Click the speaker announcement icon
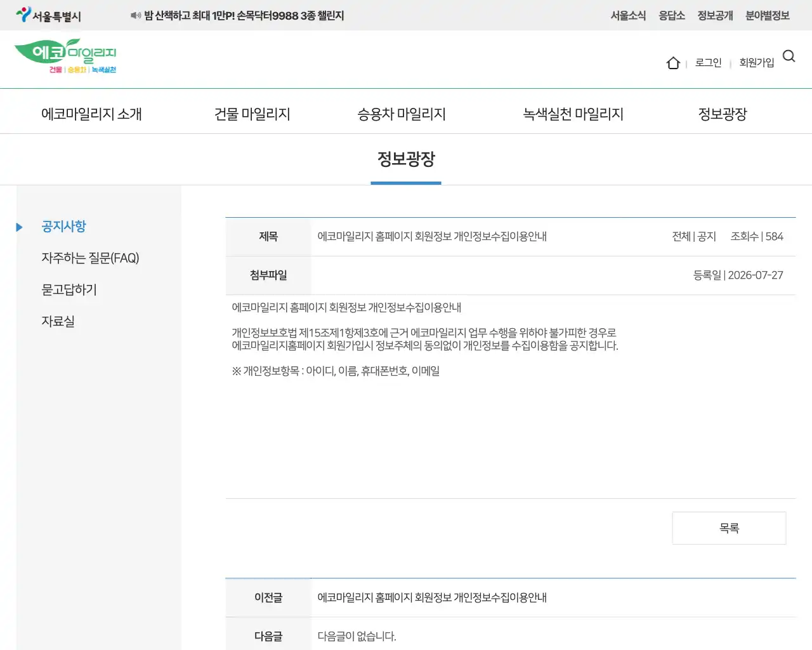 pyautogui.click(x=136, y=15)
